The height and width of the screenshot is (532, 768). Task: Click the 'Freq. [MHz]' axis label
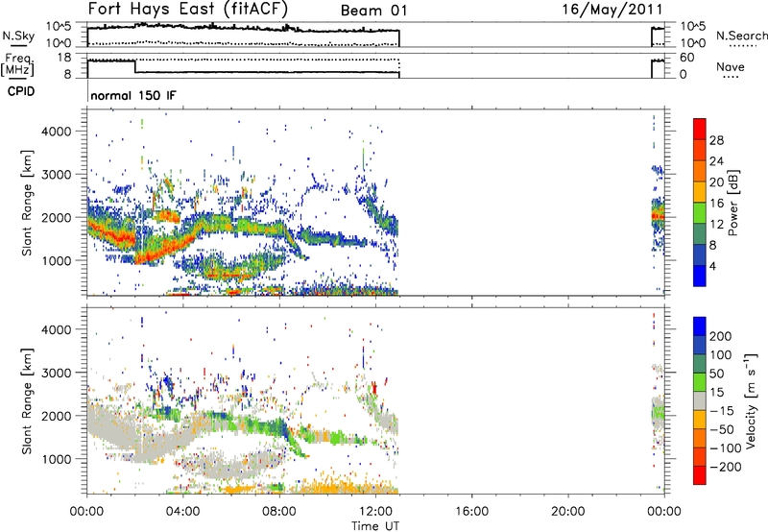click(18, 64)
